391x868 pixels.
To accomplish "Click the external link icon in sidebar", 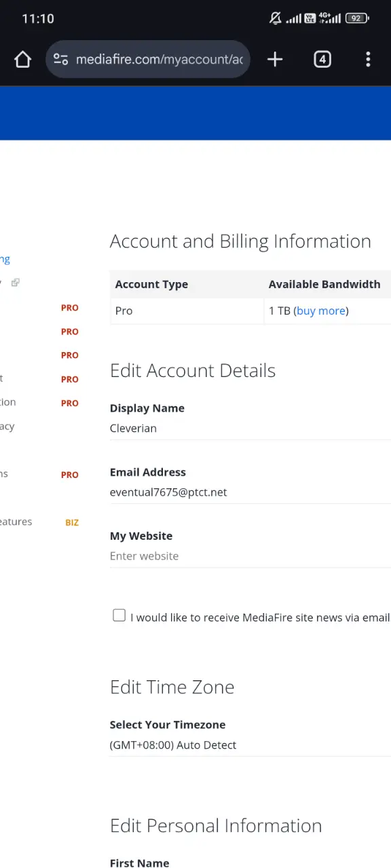I will click(x=16, y=282).
